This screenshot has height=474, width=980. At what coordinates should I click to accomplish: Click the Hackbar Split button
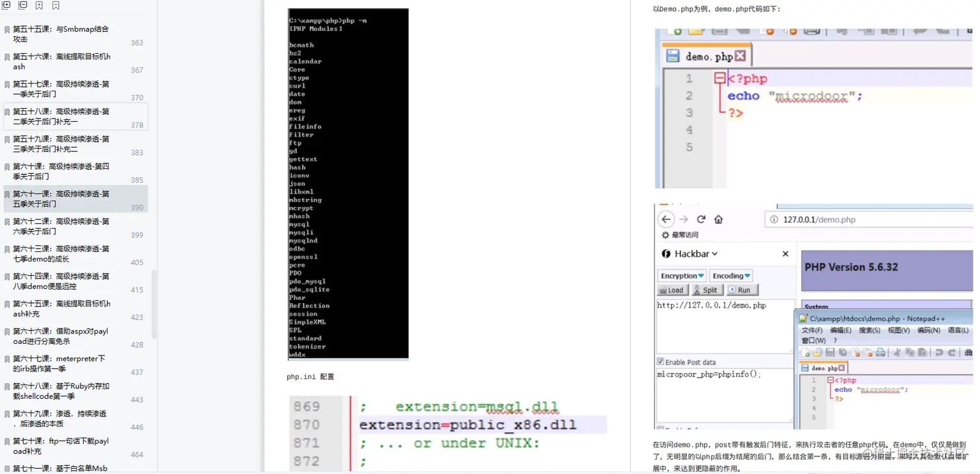[x=707, y=290]
